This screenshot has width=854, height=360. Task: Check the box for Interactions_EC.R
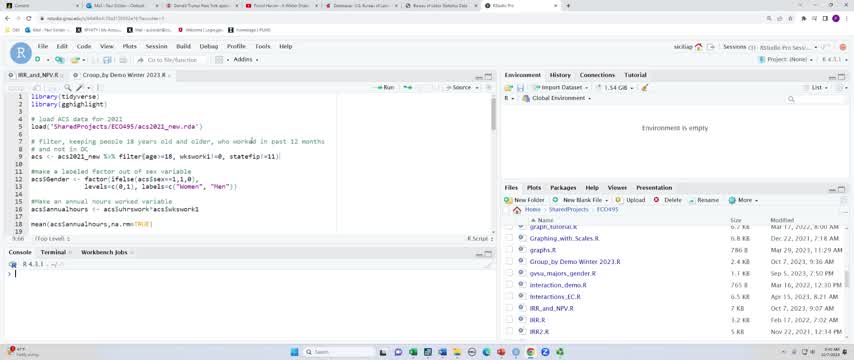[509, 297]
